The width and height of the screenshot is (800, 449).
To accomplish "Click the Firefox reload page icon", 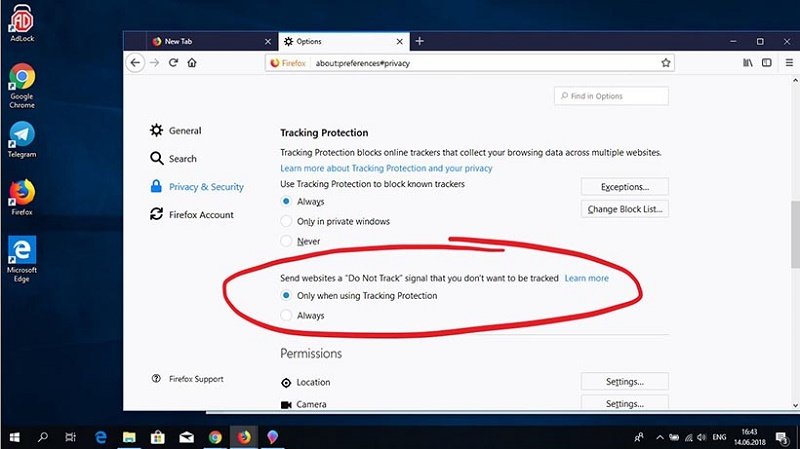I will (173, 62).
